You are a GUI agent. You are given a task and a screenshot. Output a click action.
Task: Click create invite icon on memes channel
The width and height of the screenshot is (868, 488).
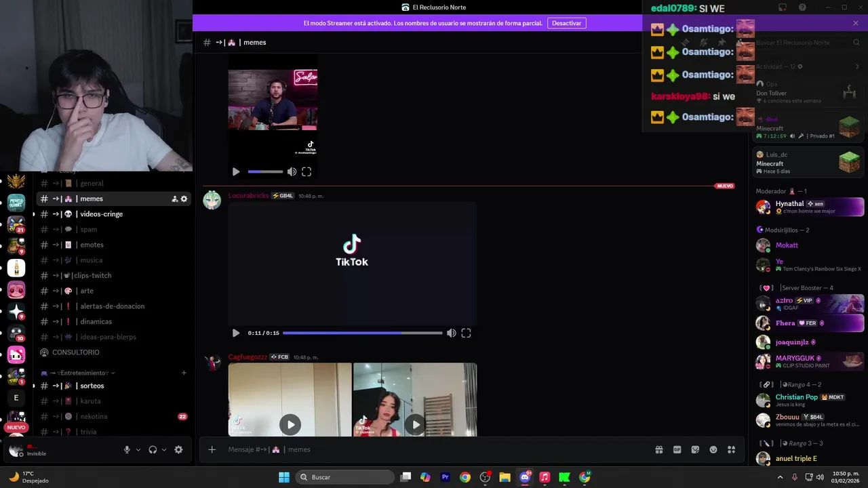174,199
